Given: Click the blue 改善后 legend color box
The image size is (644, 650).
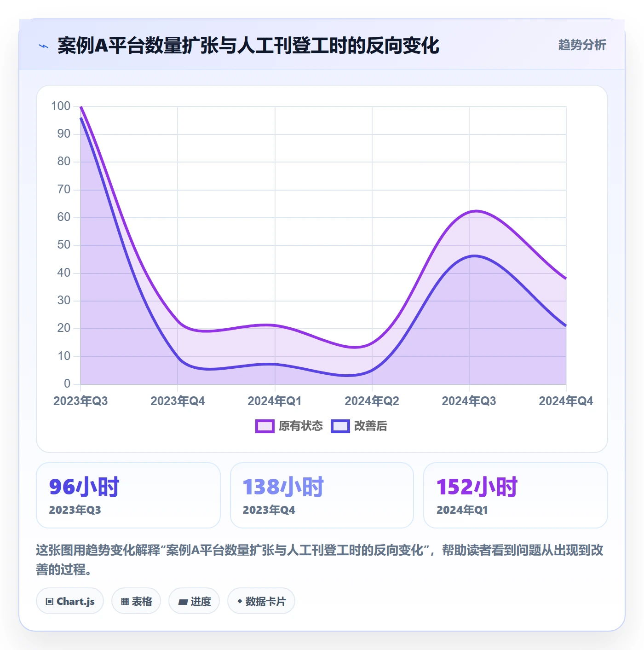Looking at the screenshot, I should (x=340, y=426).
